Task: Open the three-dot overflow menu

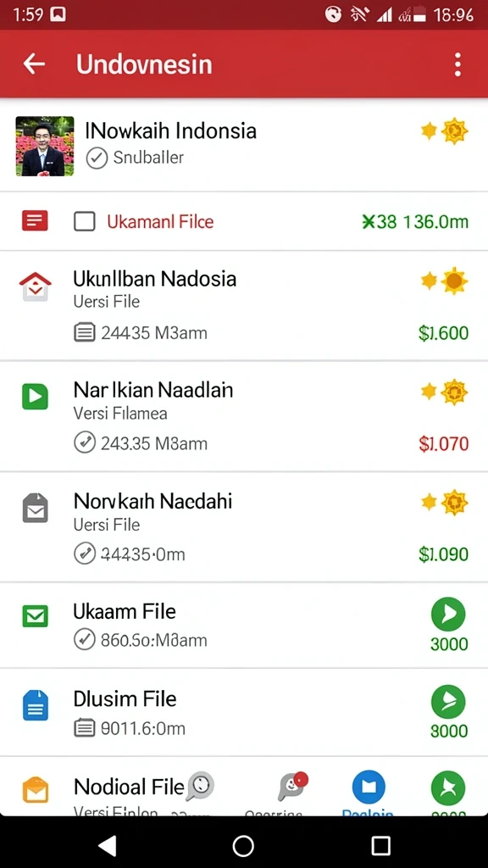Action: [457, 64]
